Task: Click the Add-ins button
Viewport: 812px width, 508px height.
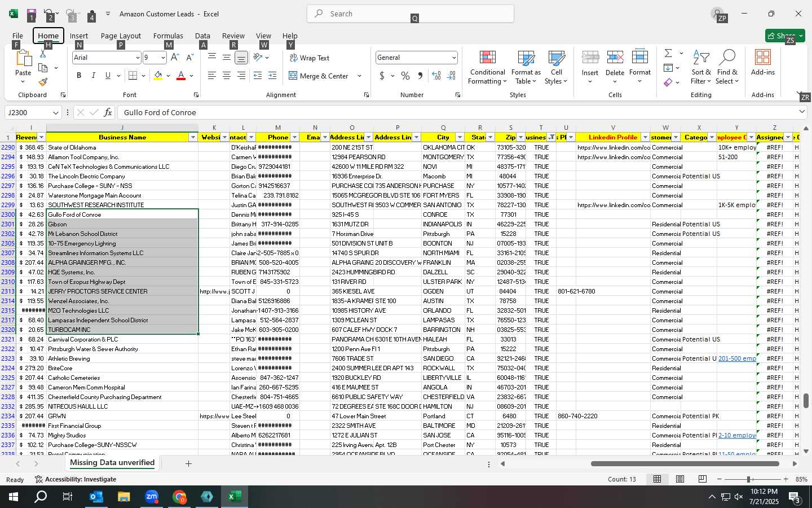Action: click(763, 63)
